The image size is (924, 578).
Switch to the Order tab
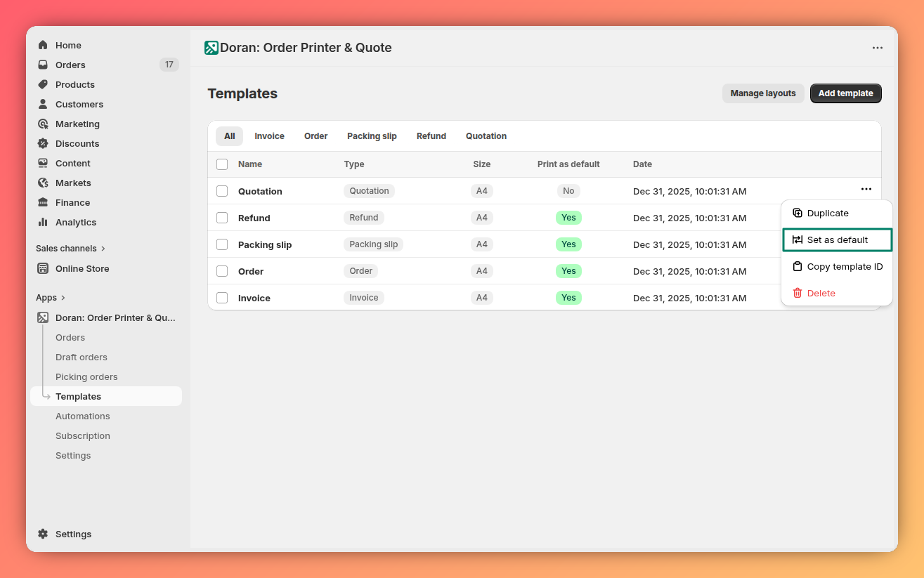tap(316, 136)
